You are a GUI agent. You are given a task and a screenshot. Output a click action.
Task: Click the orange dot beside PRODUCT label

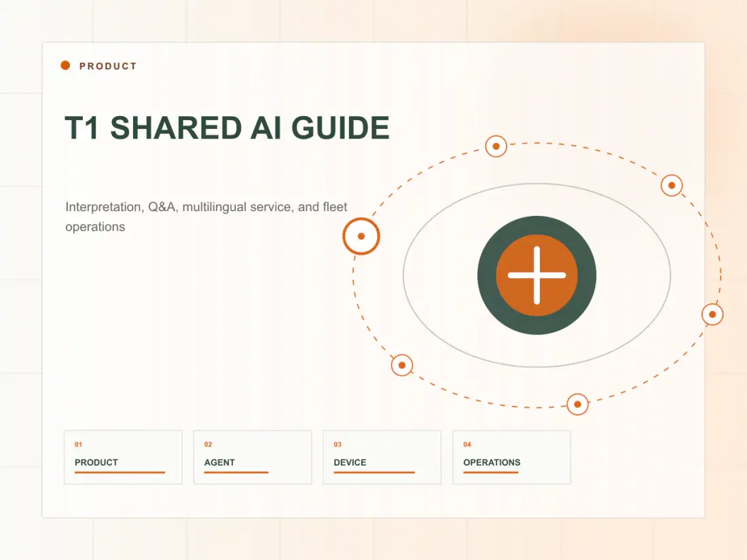pos(65,65)
